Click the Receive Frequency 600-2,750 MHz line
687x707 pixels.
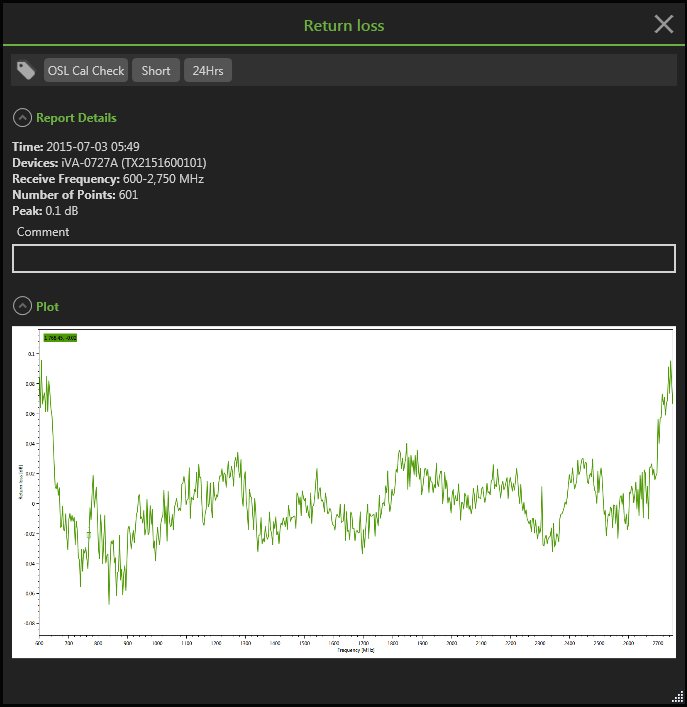click(107, 179)
